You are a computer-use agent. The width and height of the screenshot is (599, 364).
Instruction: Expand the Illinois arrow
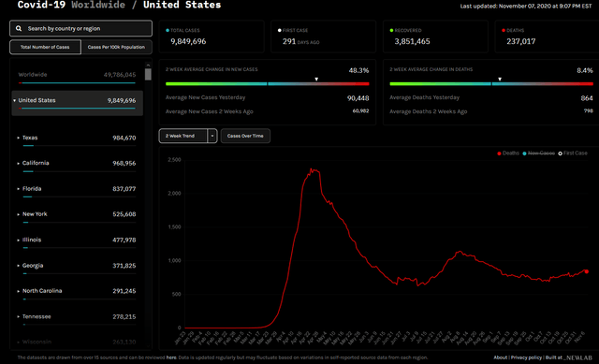pyautogui.click(x=19, y=240)
